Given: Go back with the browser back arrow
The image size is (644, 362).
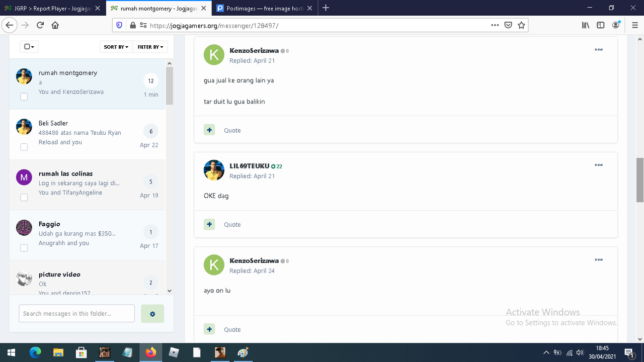Looking at the screenshot, I should [x=9, y=25].
